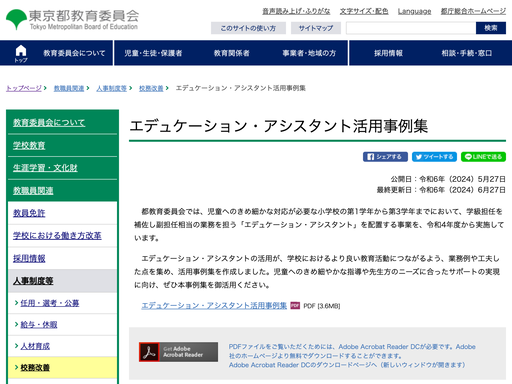Share the page on Facebook with シェアする
The image size is (512, 384).
point(385,157)
